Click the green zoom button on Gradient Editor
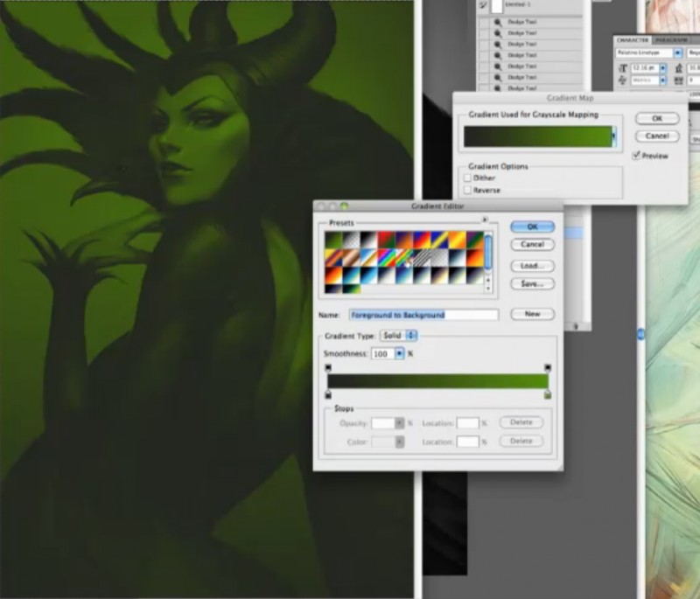Image resolution: width=700 pixels, height=599 pixels. (344, 206)
